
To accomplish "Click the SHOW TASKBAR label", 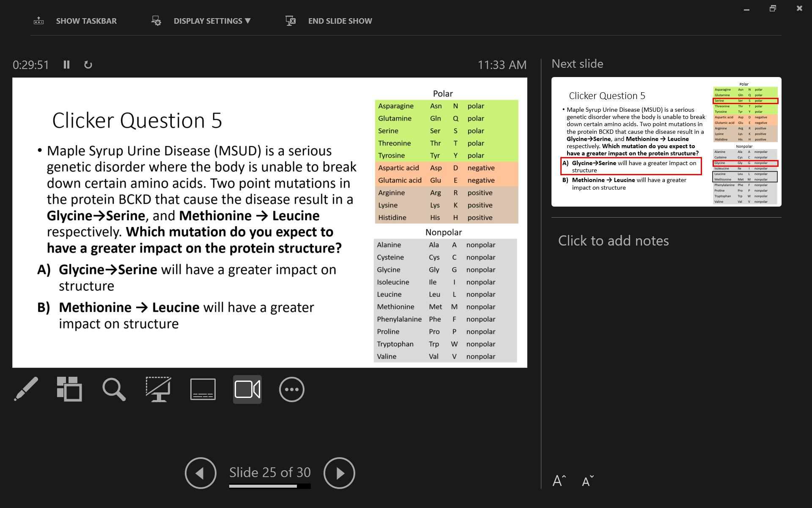I will click(x=86, y=21).
